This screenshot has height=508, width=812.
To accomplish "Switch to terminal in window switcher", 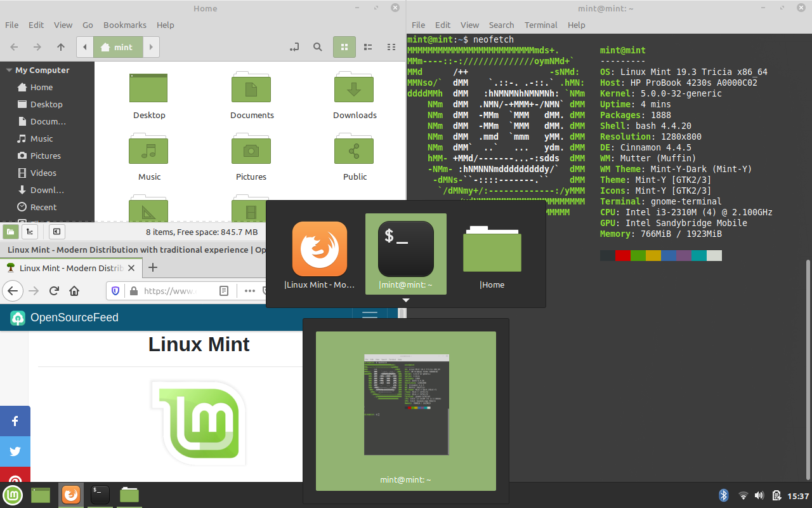I will (406, 254).
